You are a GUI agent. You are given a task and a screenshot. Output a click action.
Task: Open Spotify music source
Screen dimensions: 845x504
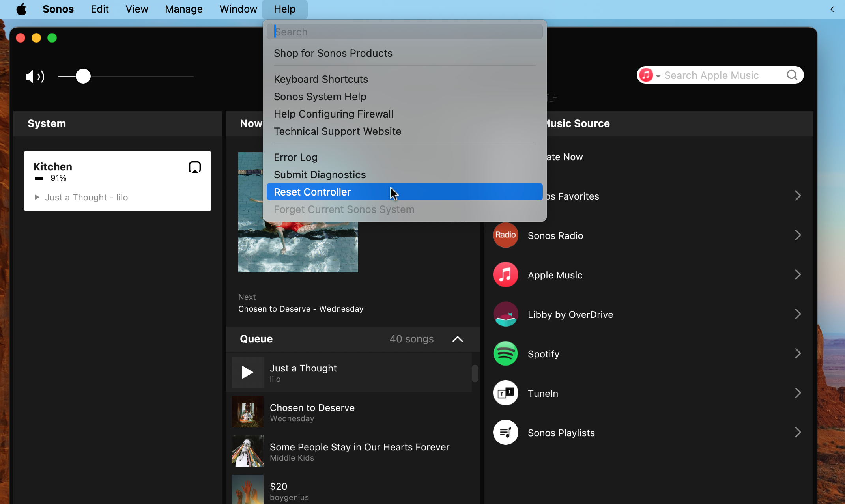pos(544,354)
